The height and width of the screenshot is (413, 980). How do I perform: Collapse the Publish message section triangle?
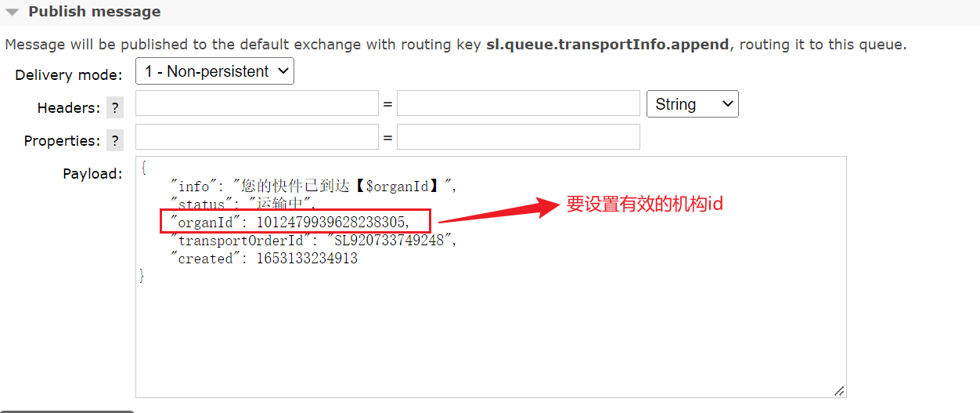point(13,12)
